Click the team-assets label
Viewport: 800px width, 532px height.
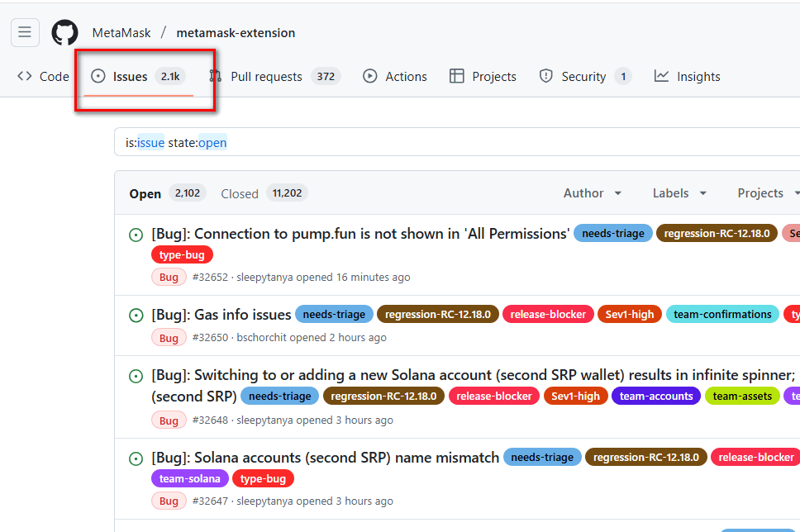tap(742, 396)
